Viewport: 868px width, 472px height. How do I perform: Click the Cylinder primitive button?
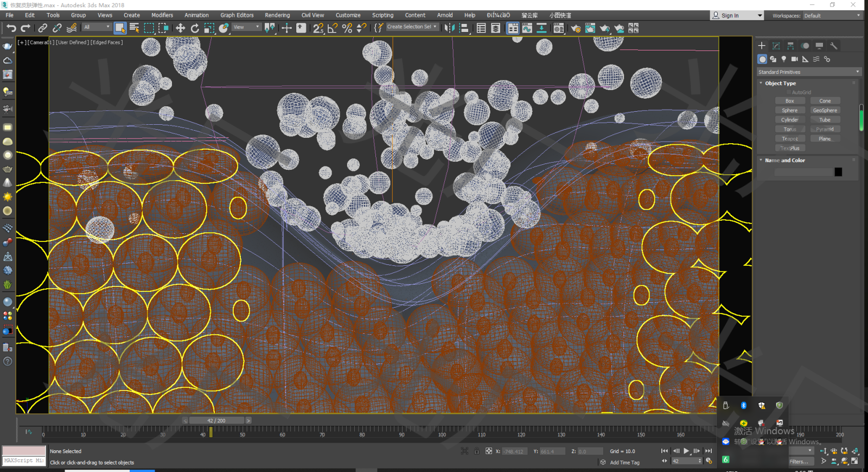[790, 120]
